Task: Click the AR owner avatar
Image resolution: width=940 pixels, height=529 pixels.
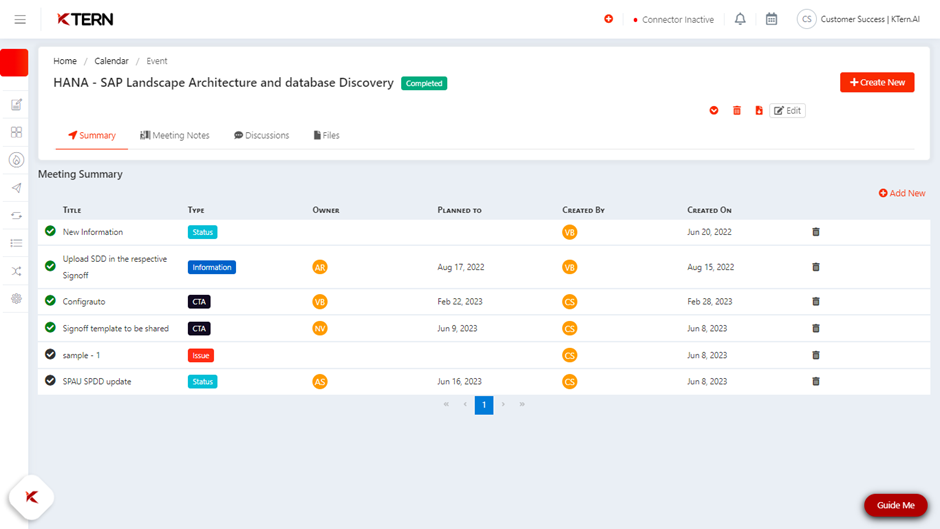Action: pos(320,267)
